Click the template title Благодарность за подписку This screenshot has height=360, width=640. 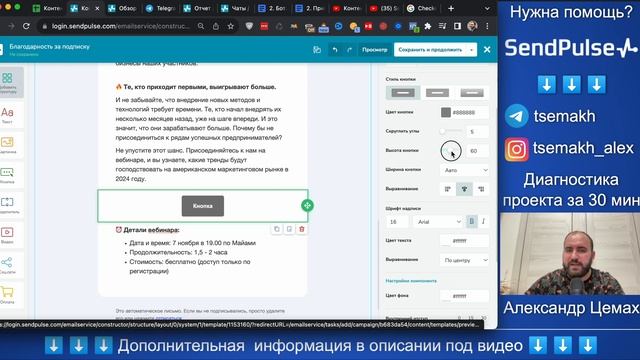(49, 47)
